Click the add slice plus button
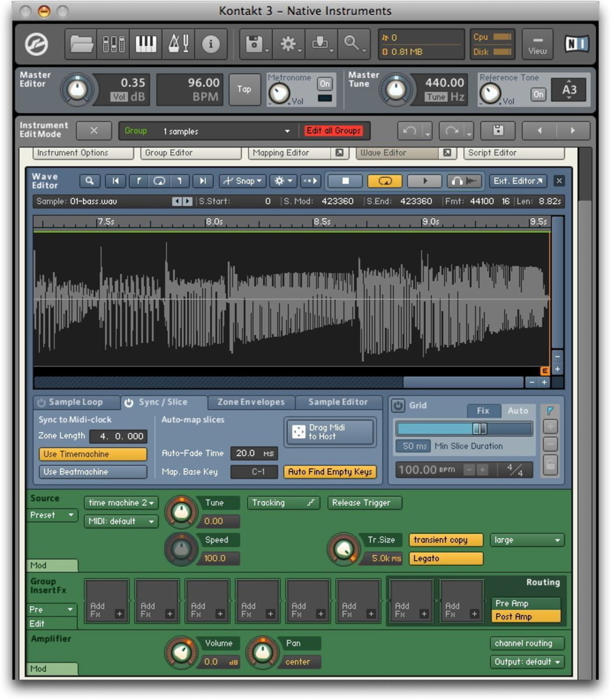 pyautogui.click(x=550, y=426)
